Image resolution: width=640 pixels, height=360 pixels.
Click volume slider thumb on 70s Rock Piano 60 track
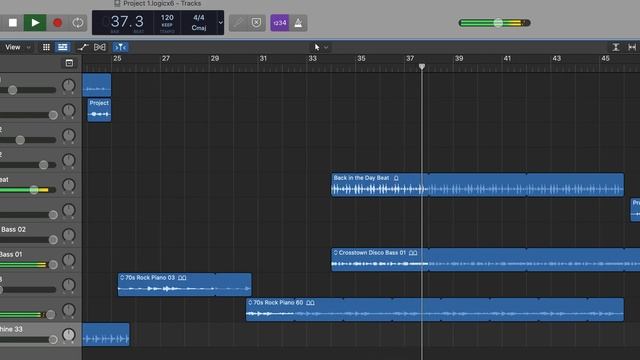pos(50,314)
